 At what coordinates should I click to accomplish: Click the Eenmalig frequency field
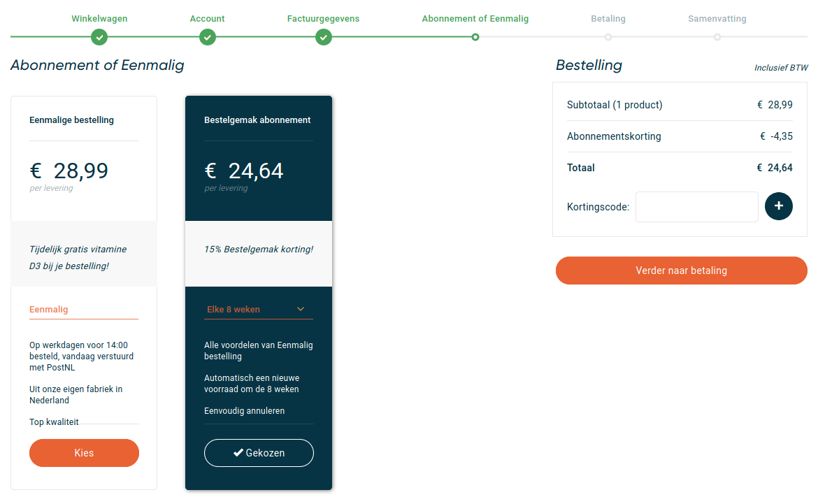coord(84,310)
